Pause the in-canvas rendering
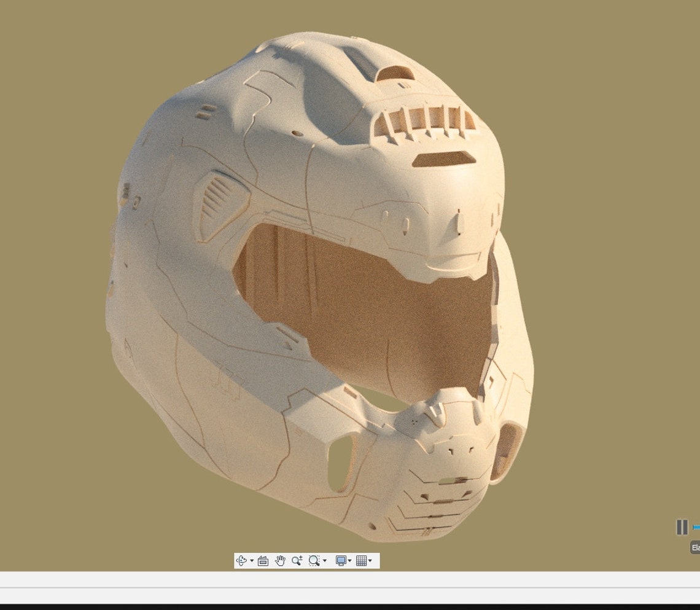Viewport: 700px width, 610px height. coord(682,528)
